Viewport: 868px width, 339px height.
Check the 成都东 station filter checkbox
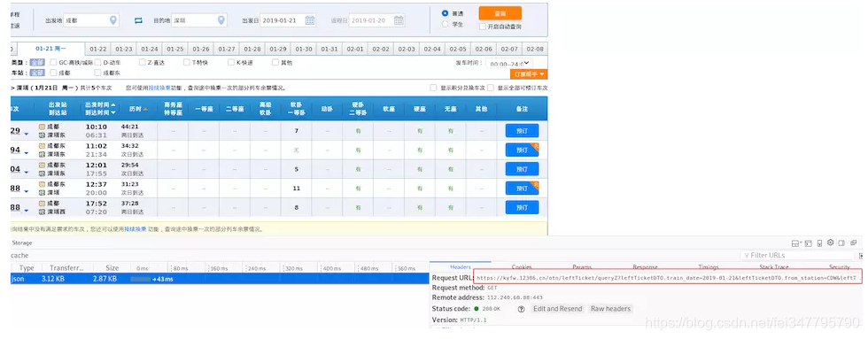click(98, 73)
